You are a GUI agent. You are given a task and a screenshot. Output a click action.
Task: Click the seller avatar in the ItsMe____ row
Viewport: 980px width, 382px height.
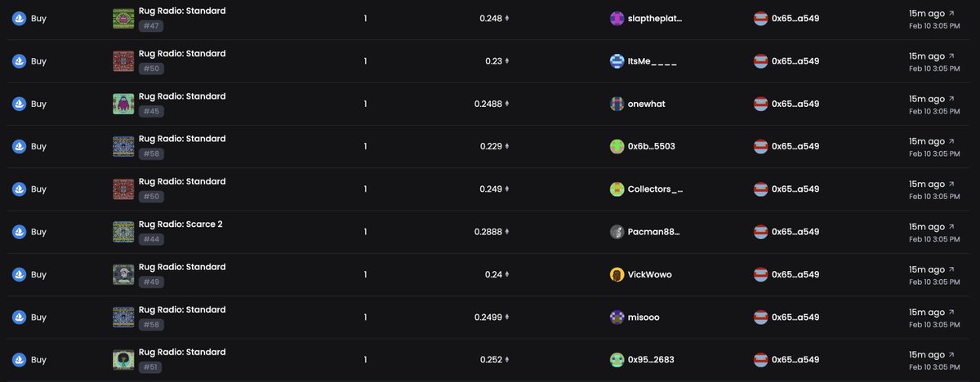760,61
